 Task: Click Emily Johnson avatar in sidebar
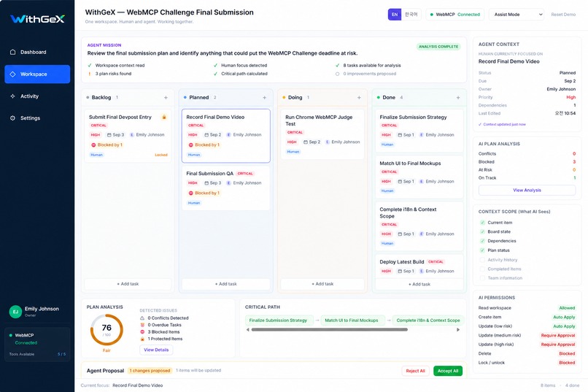point(15,312)
